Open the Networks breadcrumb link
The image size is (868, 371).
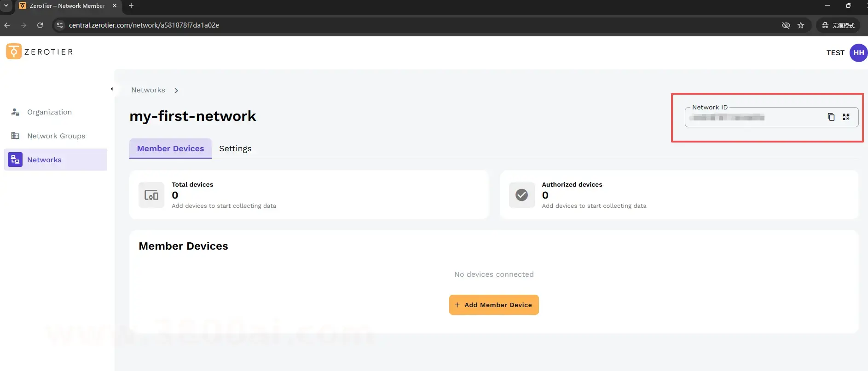coord(148,90)
